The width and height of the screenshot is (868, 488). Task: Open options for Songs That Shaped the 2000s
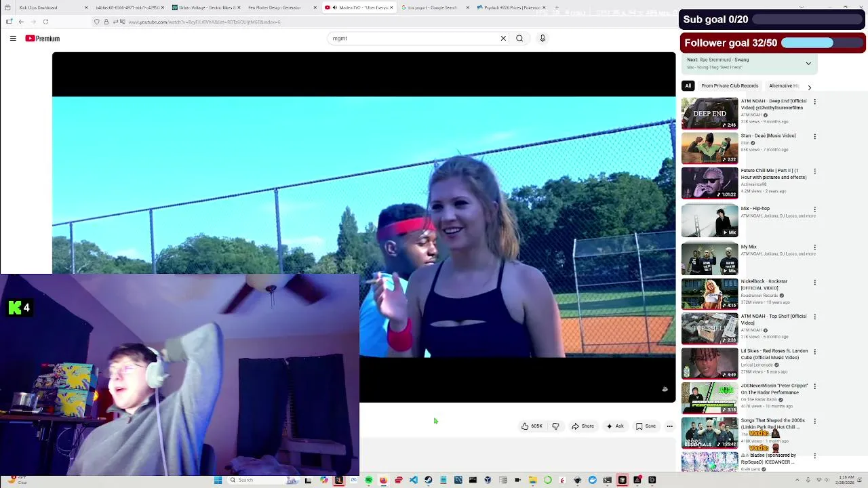coord(814,421)
